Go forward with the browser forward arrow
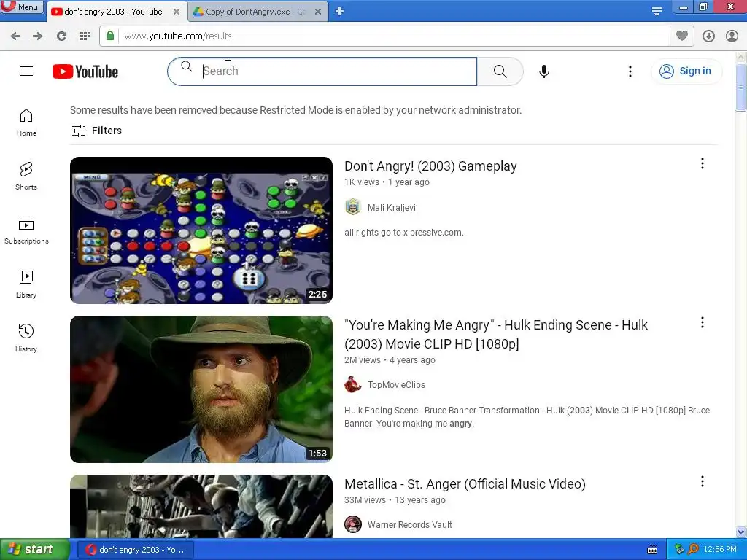 coord(38,36)
